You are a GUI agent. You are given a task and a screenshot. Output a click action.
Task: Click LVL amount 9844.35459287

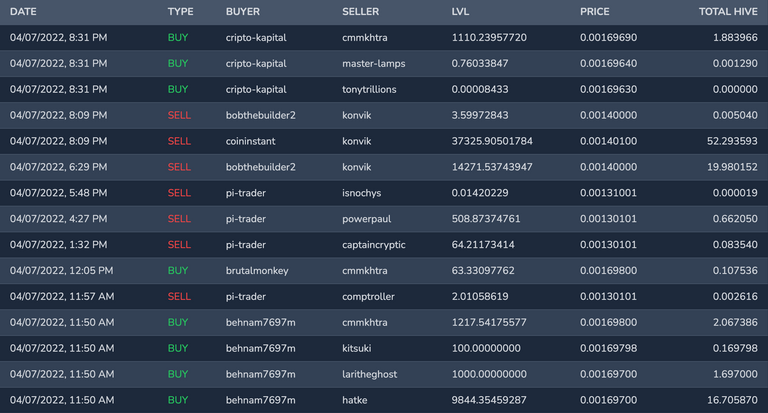(x=489, y=400)
